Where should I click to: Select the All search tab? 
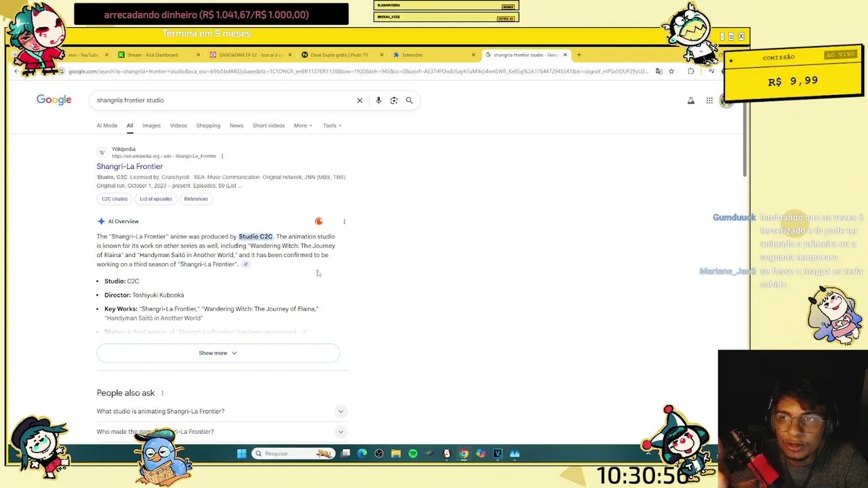[x=130, y=125]
